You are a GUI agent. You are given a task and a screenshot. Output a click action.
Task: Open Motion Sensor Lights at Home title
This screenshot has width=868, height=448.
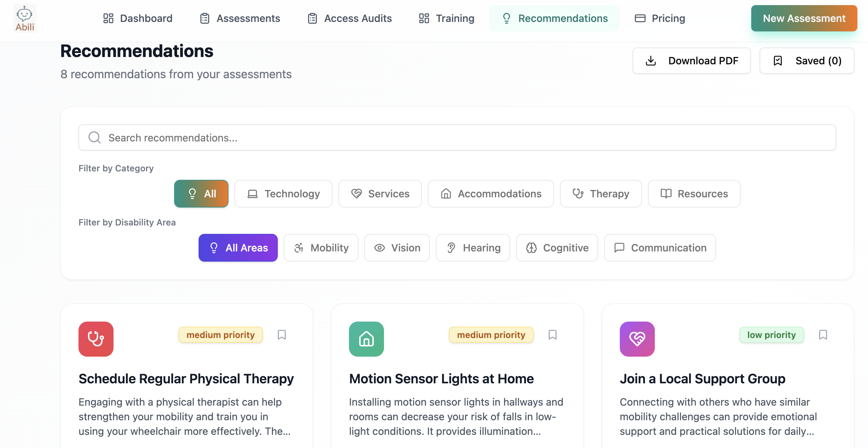coord(441,379)
